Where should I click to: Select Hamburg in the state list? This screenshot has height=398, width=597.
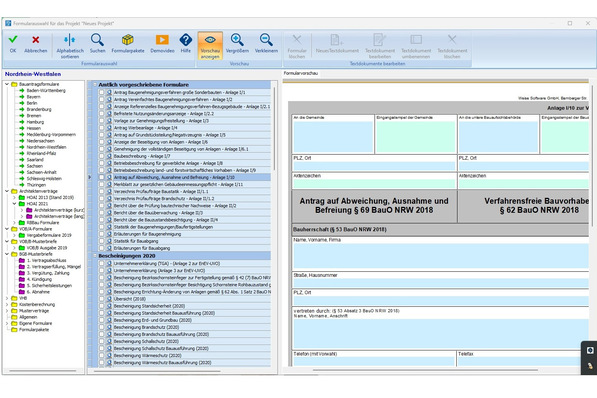(35, 122)
